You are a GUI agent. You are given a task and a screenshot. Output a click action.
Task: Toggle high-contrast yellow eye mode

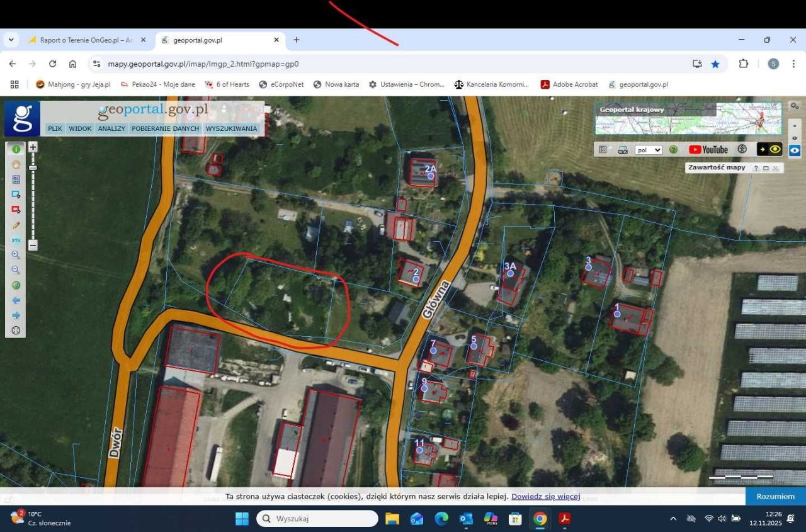coord(769,150)
